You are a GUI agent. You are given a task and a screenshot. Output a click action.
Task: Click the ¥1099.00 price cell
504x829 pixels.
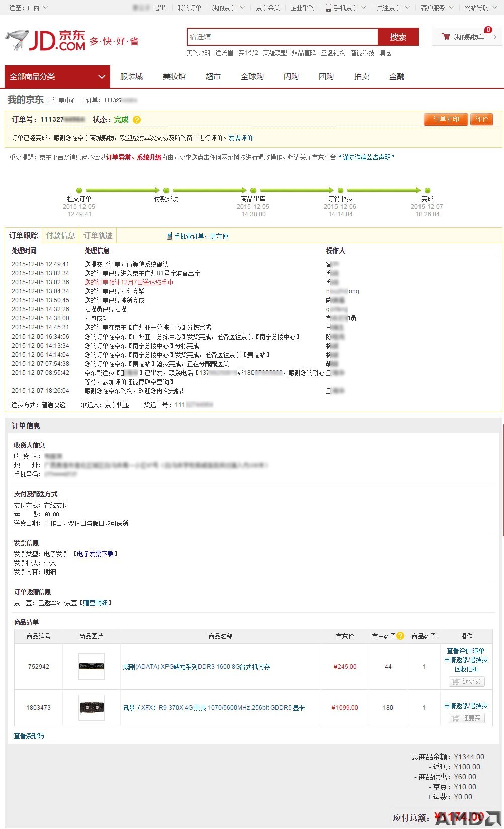coord(345,708)
